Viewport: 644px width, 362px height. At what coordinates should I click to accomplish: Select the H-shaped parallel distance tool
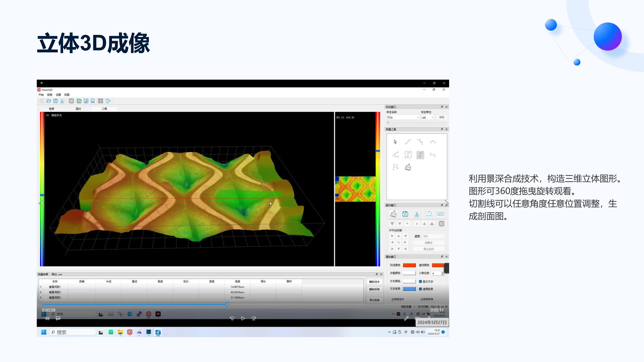tap(395, 167)
